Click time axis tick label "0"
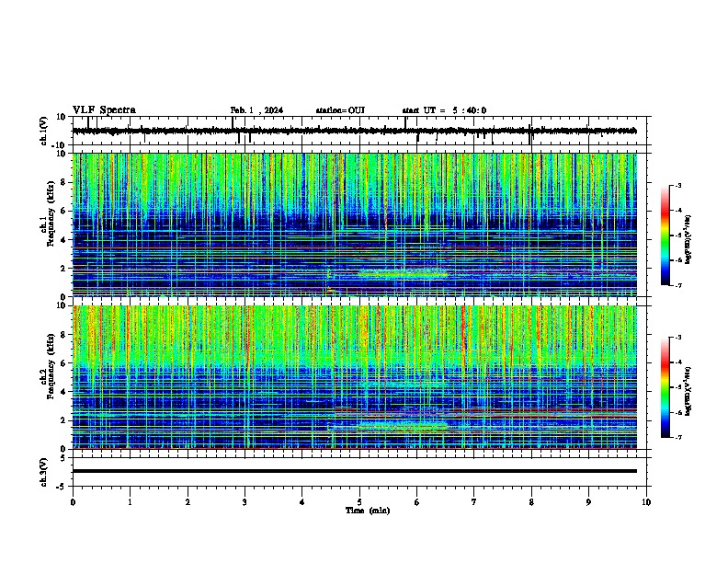The height and width of the screenshot is (563, 728). click(73, 502)
